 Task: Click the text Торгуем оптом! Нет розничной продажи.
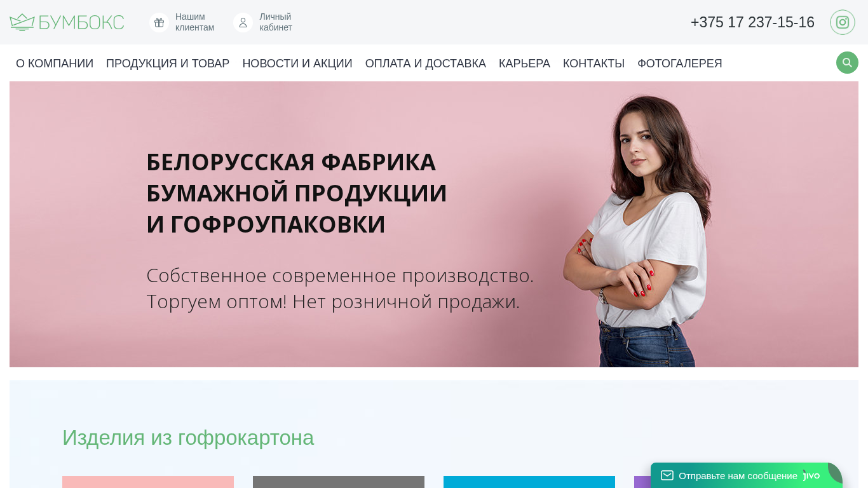(x=333, y=301)
